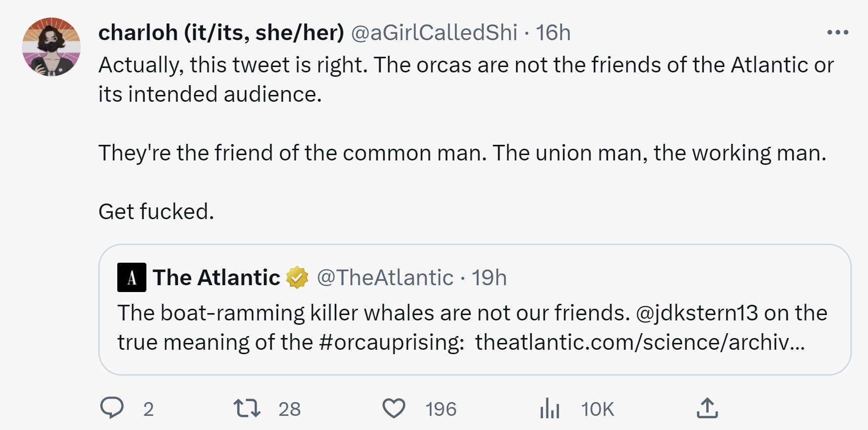Image resolution: width=868 pixels, height=430 pixels.
Task: Click the #orcauprising hashtag
Action: pyautogui.click(x=392, y=342)
